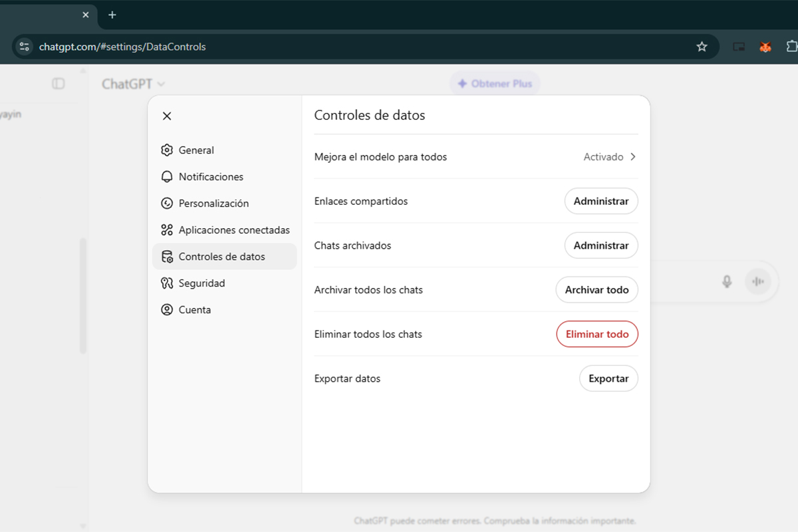Select the Controles de datos tab

pos(224,257)
